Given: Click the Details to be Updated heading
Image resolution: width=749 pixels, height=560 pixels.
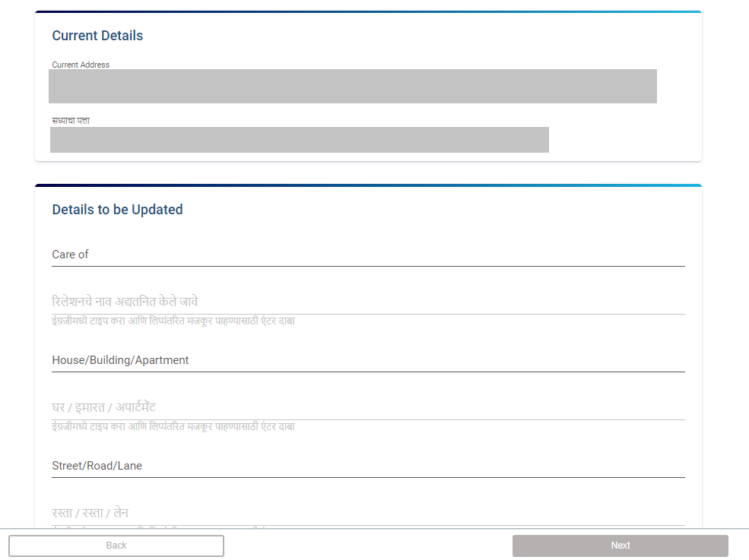Looking at the screenshot, I should pos(117,210).
